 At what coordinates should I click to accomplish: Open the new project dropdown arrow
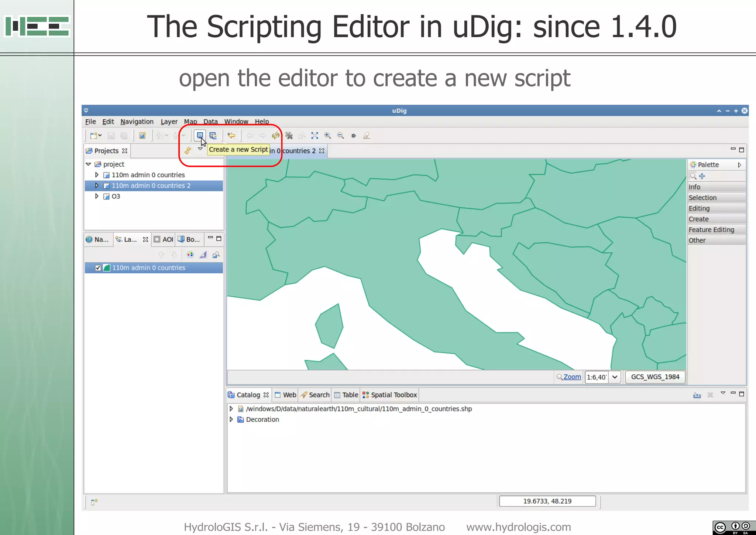100,136
